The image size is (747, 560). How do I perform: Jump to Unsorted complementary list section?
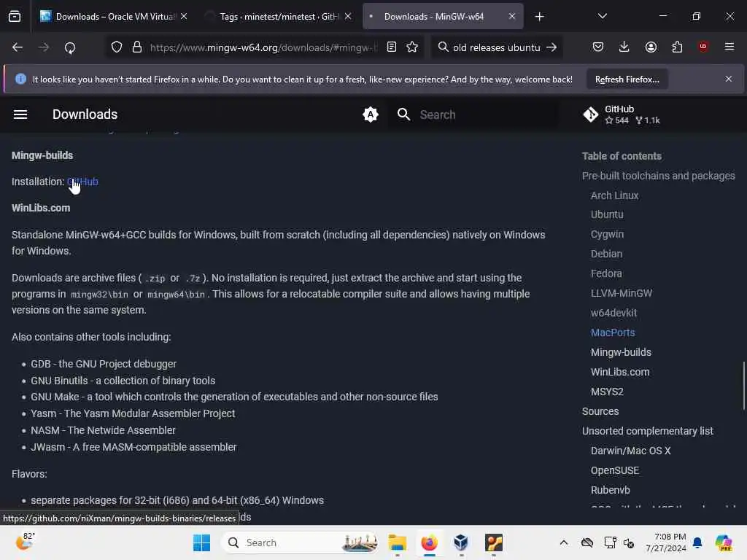click(648, 431)
